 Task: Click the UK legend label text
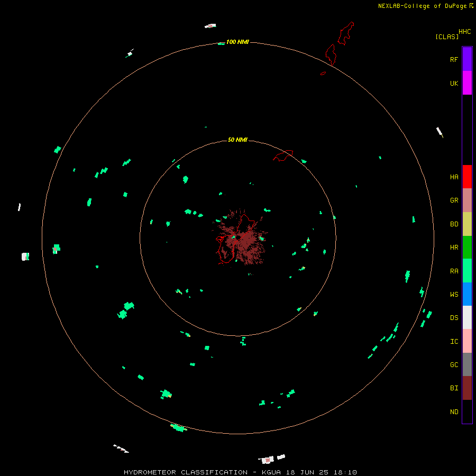pos(454,83)
